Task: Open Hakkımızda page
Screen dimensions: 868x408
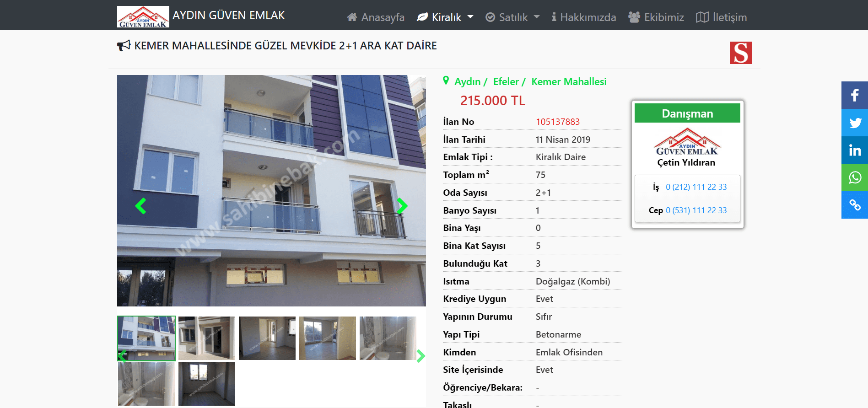Action: tap(583, 17)
